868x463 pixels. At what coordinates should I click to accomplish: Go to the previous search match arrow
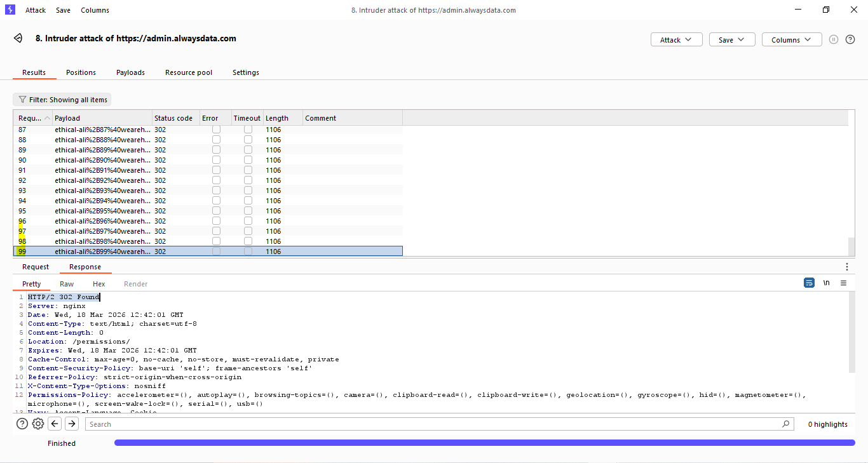click(x=55, y=424)
